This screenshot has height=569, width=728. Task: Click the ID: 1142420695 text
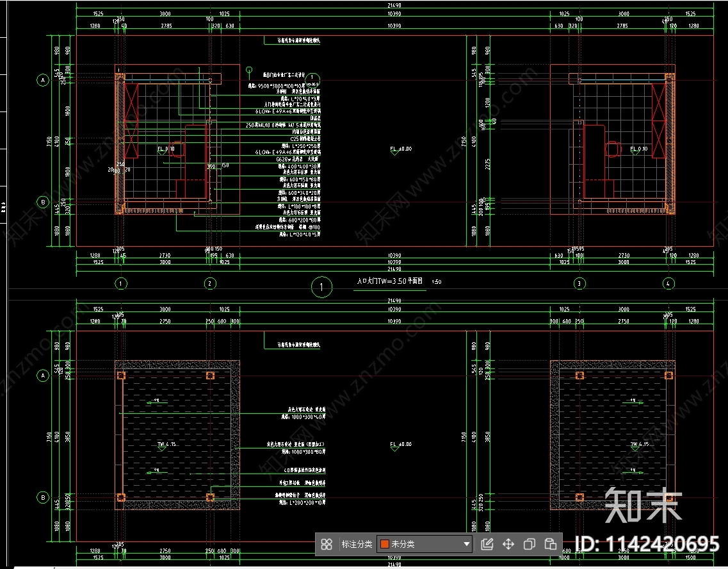(648, 544)
